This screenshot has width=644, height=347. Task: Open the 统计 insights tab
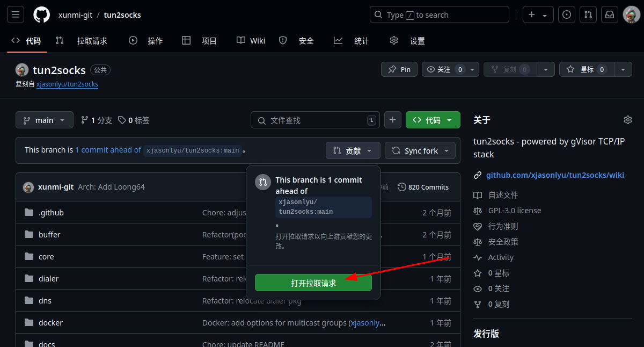(x=352, y=41)
